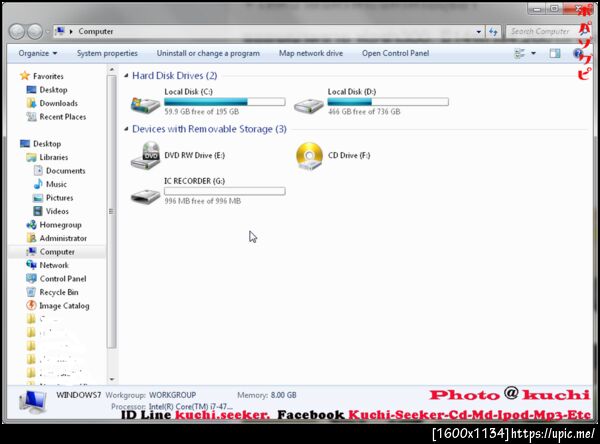Image resolution: width=600 pixels, height=444 pixels.
Task: Open the recent pages dropdown next to Forward
Action: tap(47, 32)
